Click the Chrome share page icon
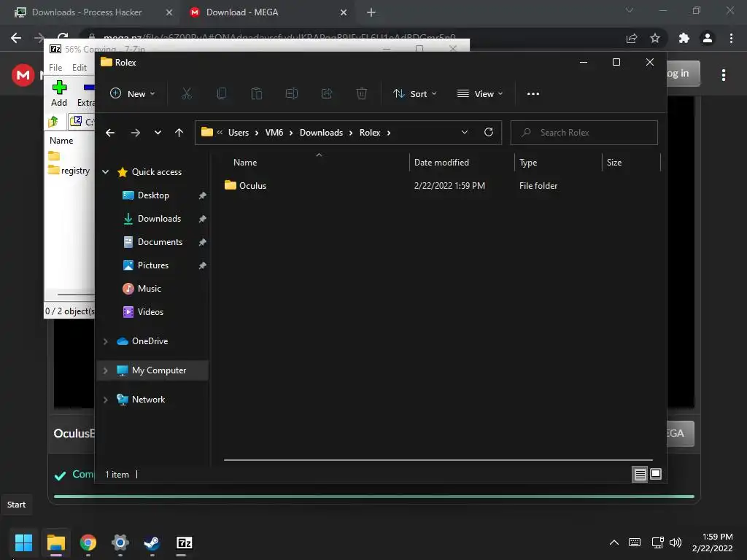The width and height of the screenshot is (747, 560). [x=632, y=38]
